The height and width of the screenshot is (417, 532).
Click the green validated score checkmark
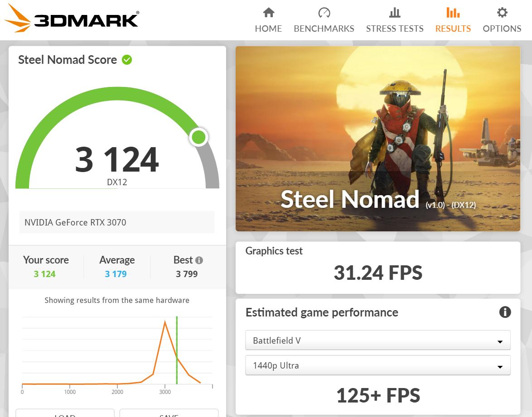point(127,60)
